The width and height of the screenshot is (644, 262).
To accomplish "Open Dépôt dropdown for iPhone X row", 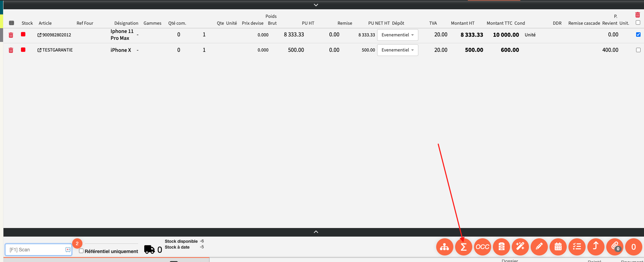I will pos(397,50).
